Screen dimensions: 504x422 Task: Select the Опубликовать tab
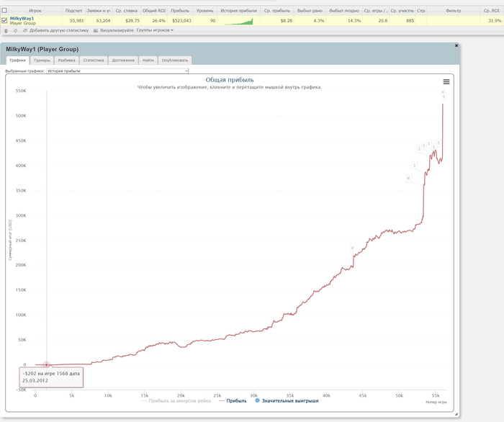pos(175,60)
